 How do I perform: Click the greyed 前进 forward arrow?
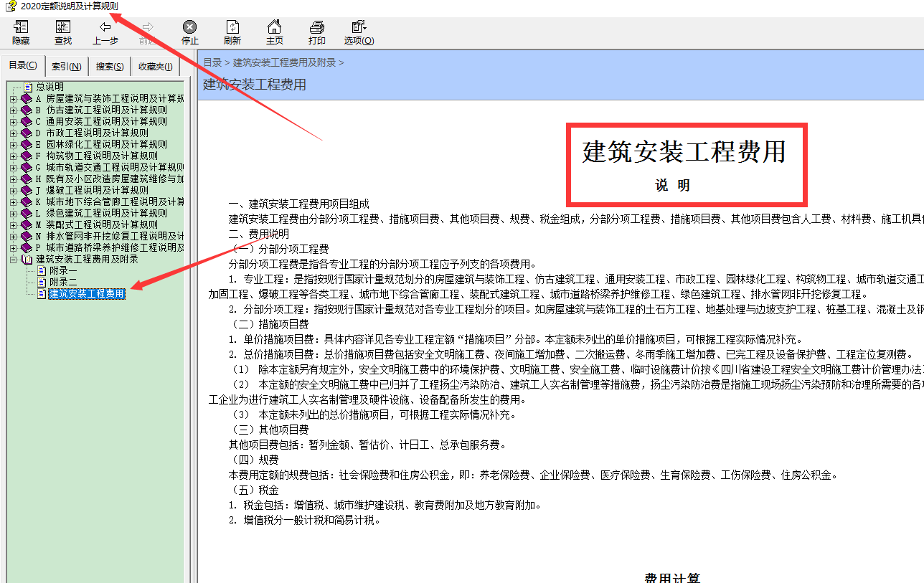click(x=148, y=27)
